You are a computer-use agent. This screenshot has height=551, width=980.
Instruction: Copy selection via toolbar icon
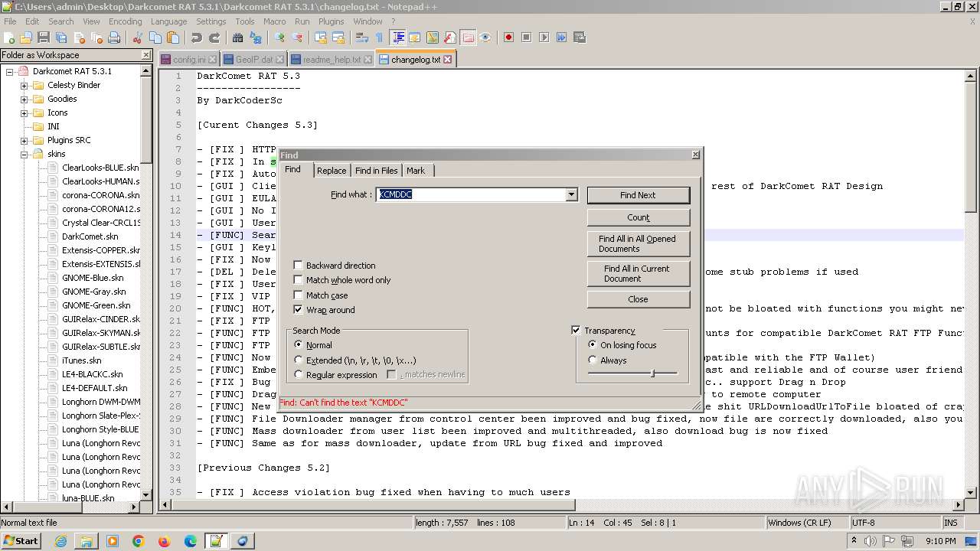pyautogui.click(x=155, y=37)
